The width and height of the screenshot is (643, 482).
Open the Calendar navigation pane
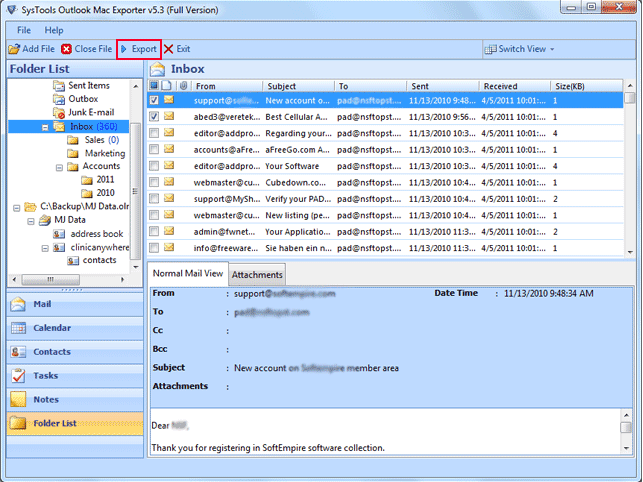pos(75,328)
